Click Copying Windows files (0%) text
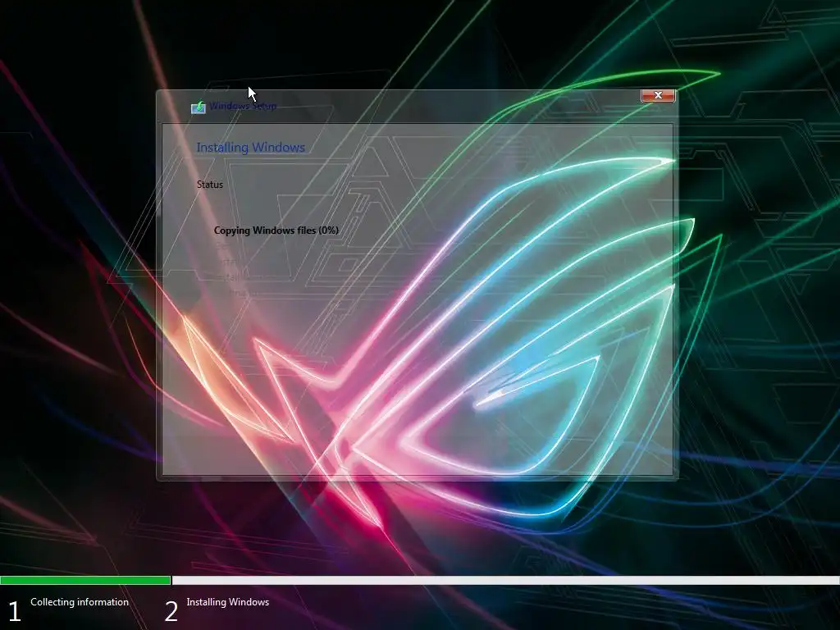840x630 pixels. [276, 231]
